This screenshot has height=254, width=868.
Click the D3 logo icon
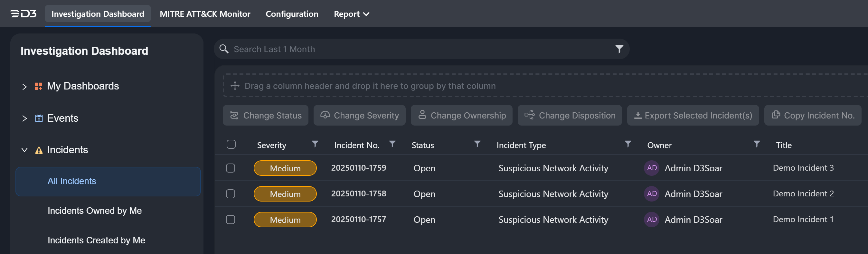click(x=23, y=14)
